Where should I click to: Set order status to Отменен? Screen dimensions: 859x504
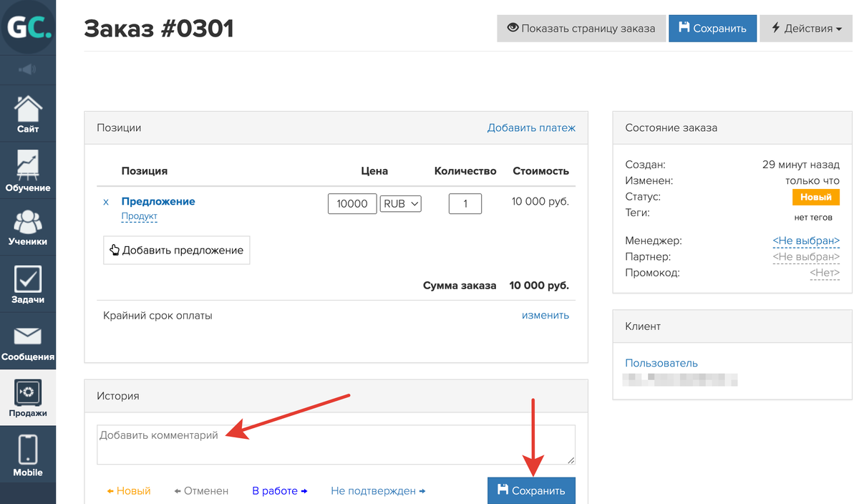[201, 491]
